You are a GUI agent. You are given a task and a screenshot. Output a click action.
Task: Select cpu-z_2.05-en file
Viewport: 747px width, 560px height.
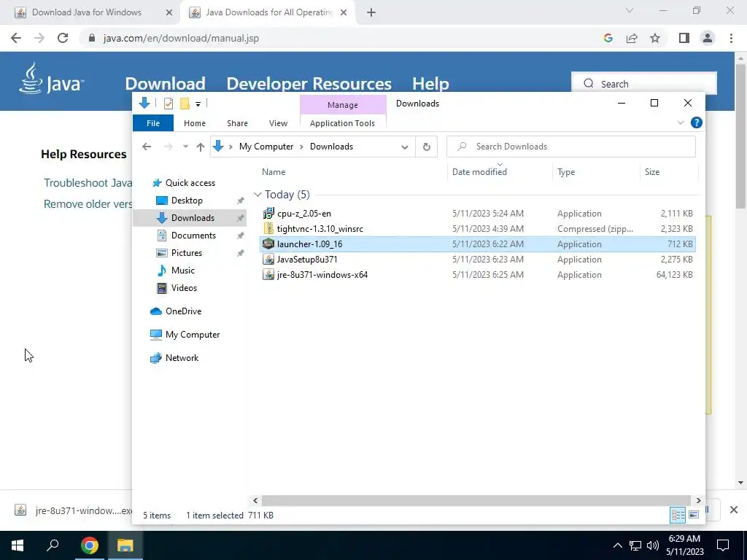[304, 214]
